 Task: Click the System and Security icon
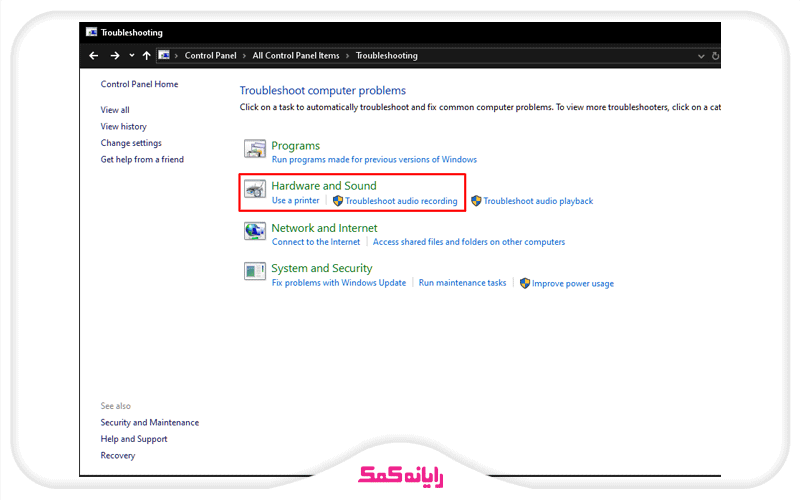[x=255, y=272]
